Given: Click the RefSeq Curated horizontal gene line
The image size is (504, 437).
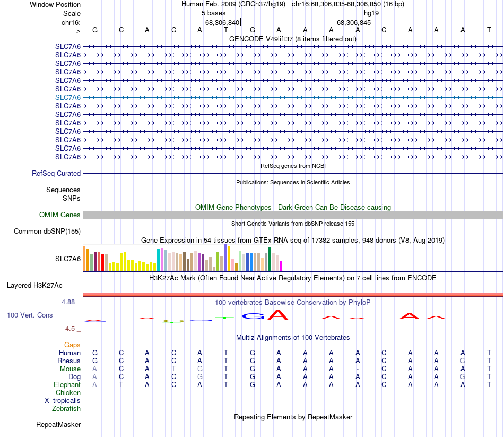Looking at the screenshot, I should (x=293, y=174).
